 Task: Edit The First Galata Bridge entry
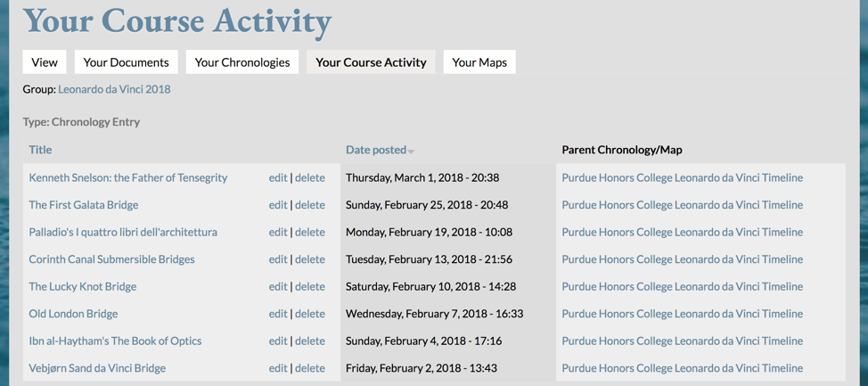point(278,205)
